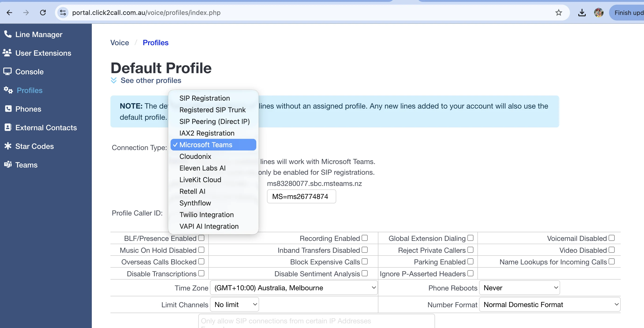Click the double chevron beside See other profiles
Screen dimensions: 644x328
click(x=113, y=81)
